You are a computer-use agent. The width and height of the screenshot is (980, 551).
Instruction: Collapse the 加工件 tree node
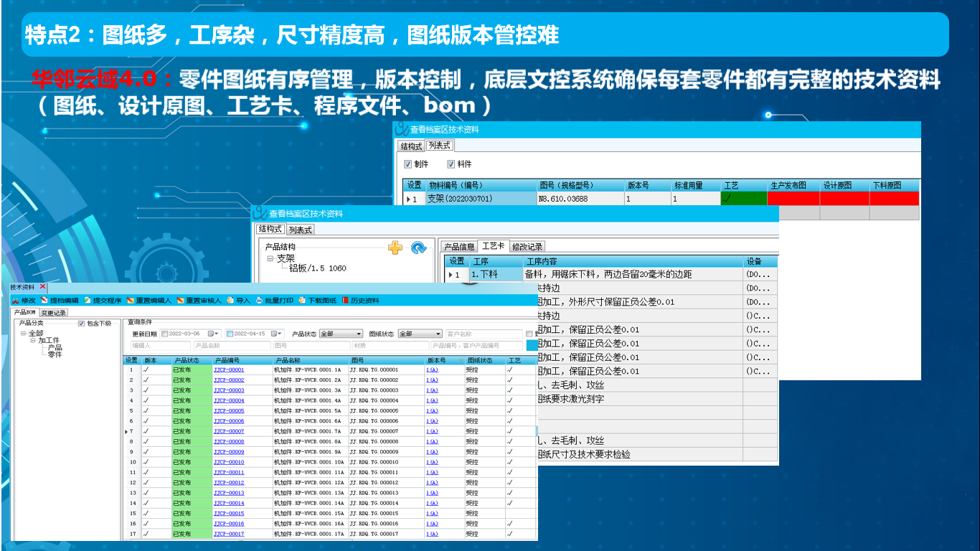pos(33,341)
